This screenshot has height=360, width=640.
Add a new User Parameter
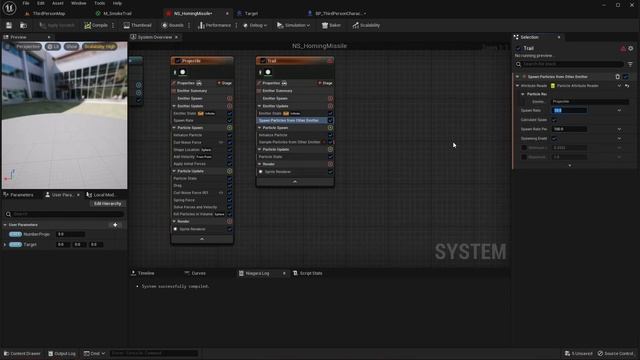115,225
